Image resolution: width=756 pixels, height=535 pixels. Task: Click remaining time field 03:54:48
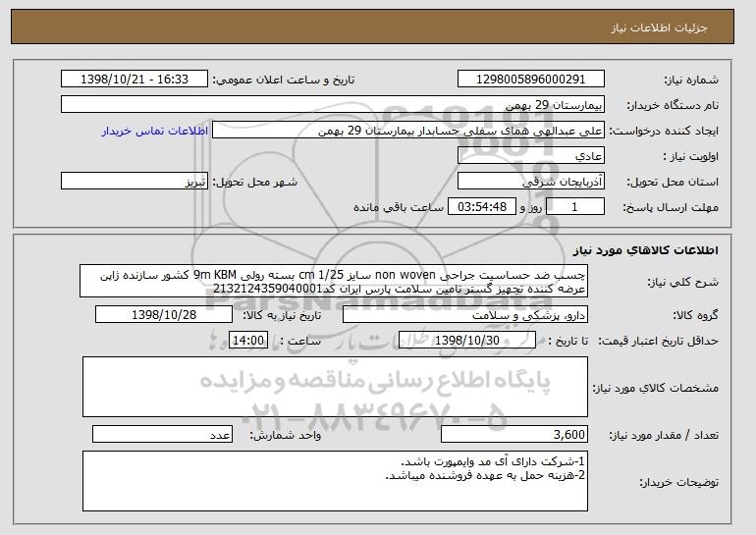coord(482,207)
